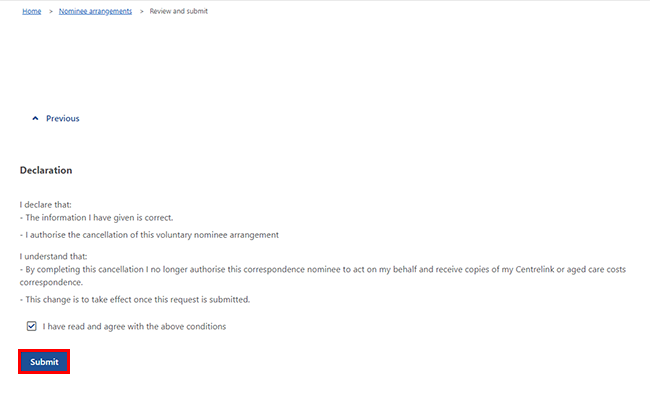Go to Nominee arrangements breadcrumb
The width and height of the screenshot is (650, 401).
pos(96,11)
